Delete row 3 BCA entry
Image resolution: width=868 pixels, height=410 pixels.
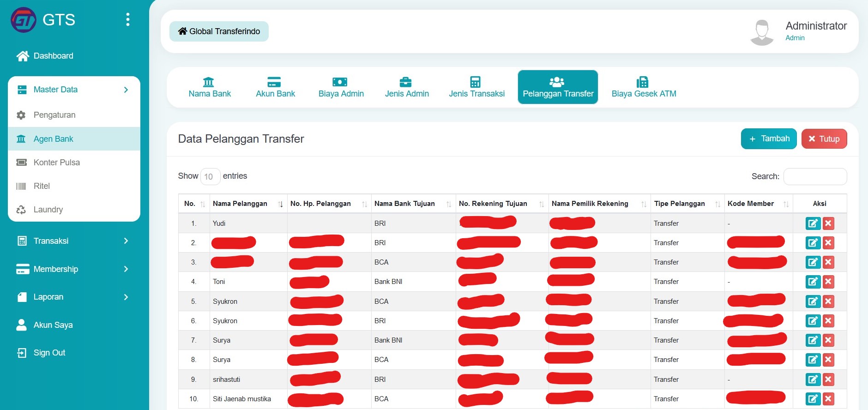(x=828, y=262)
